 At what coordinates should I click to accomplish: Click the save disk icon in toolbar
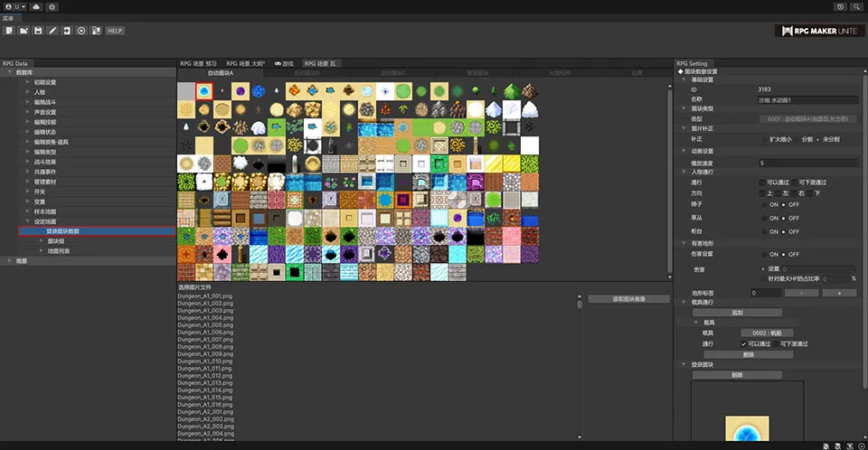[38, 31]
